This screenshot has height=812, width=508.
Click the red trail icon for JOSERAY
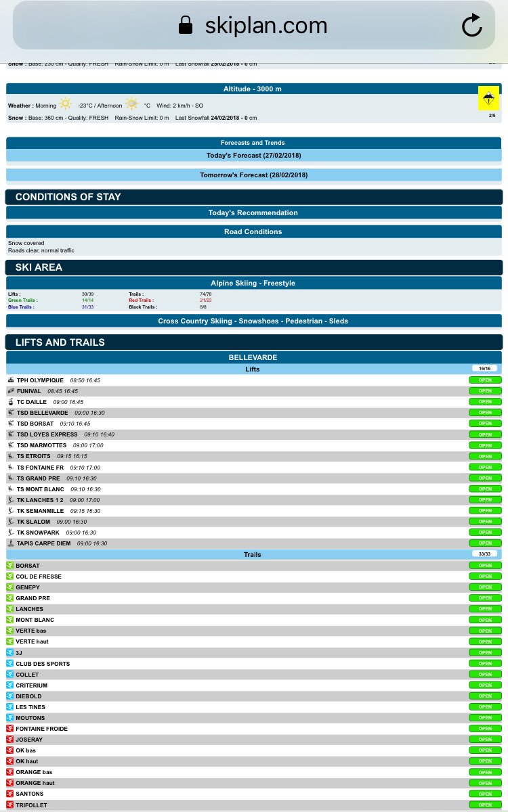coord(10,740)
